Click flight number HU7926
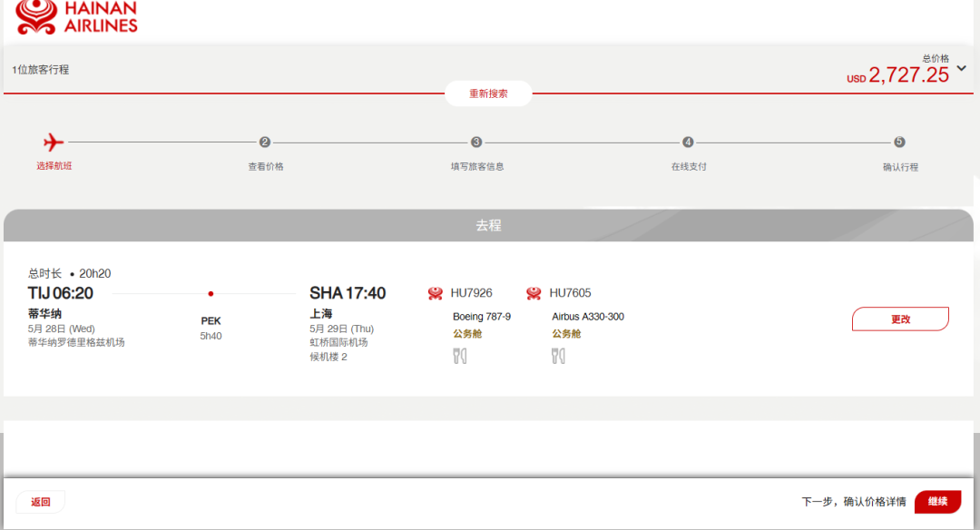The width and height of the screenshot is (980, 530). pyautogui.click(x=471, y=293)
